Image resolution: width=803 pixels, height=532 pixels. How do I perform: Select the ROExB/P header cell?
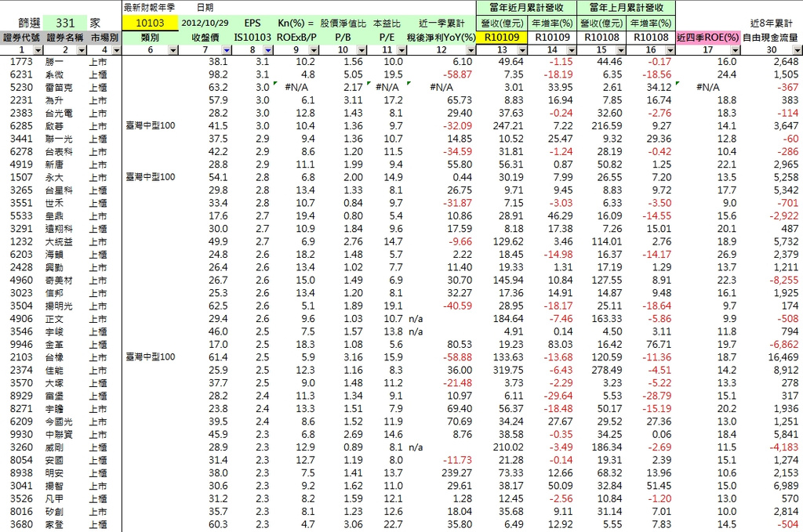[x=296, y=38]
